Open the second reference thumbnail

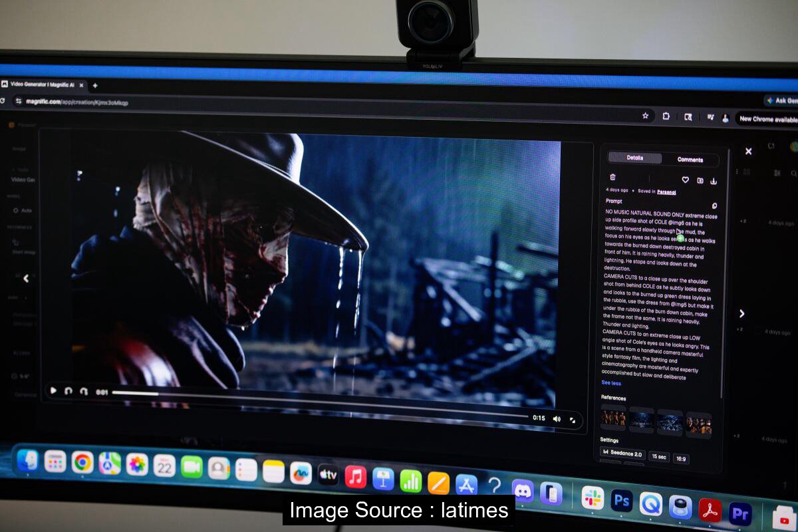pos(642,420)
